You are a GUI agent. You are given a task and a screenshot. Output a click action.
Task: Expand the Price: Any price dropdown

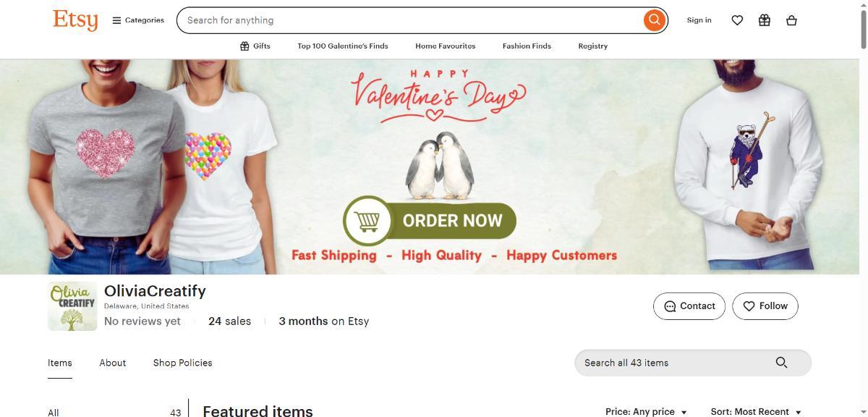[x=646, y=411]
